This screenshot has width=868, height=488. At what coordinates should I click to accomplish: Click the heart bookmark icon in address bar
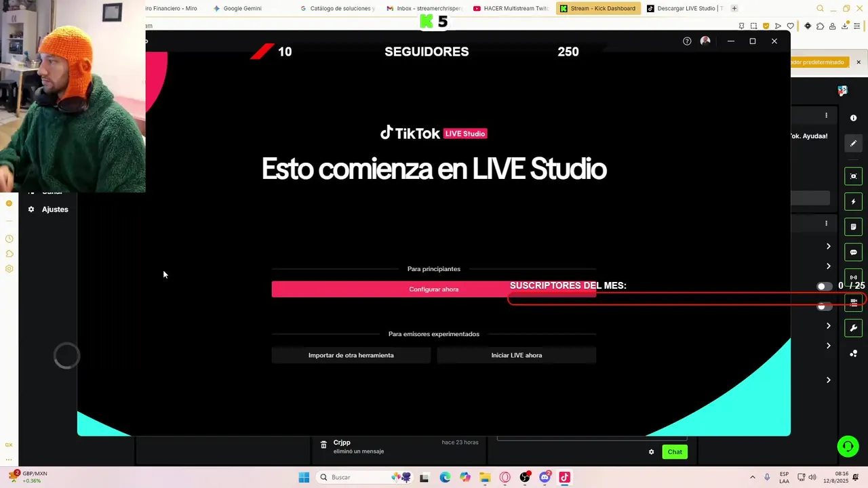(x=790, y=26)
